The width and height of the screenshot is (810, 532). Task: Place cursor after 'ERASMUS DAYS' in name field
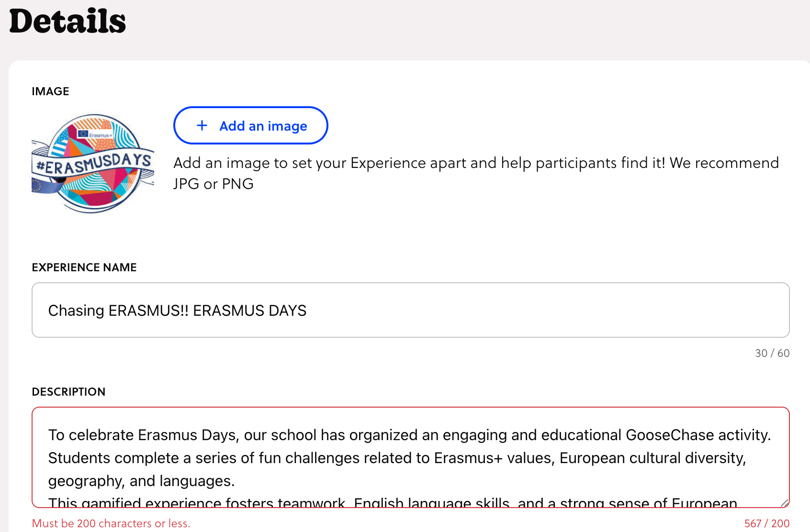click(x=307, y=310)
